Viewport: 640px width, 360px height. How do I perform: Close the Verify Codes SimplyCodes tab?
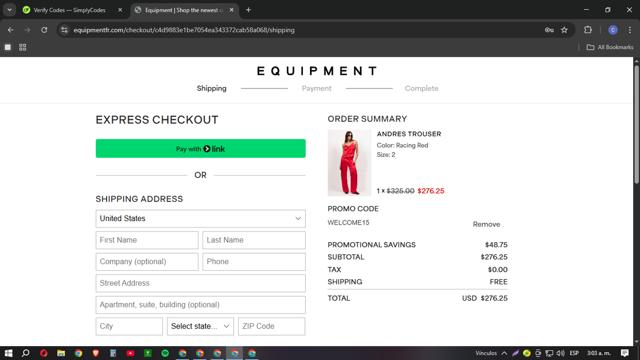120,10
